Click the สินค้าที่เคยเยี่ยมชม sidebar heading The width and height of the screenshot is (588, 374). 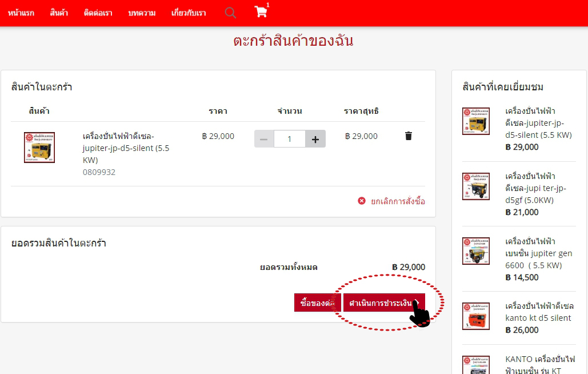click(x=502, y=87)
